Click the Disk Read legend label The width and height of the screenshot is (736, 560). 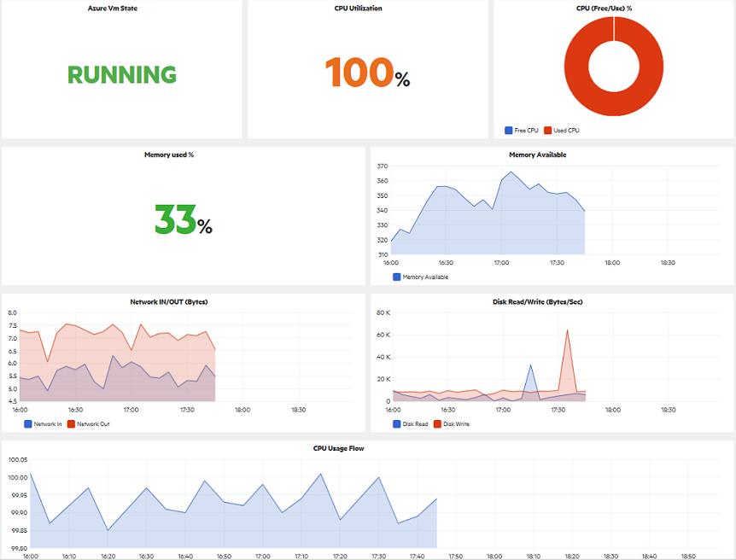click(416, 424)
